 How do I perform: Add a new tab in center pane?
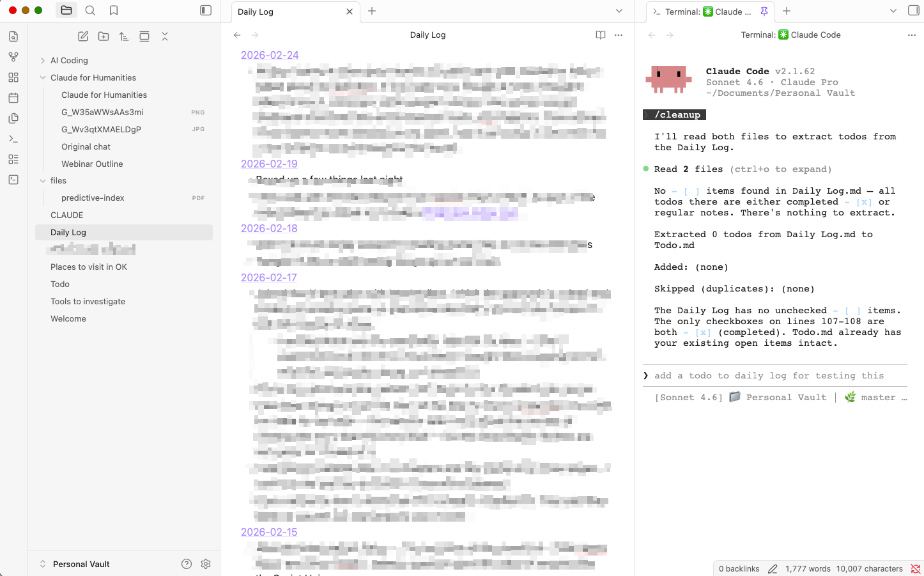click(x=372, y=11)
